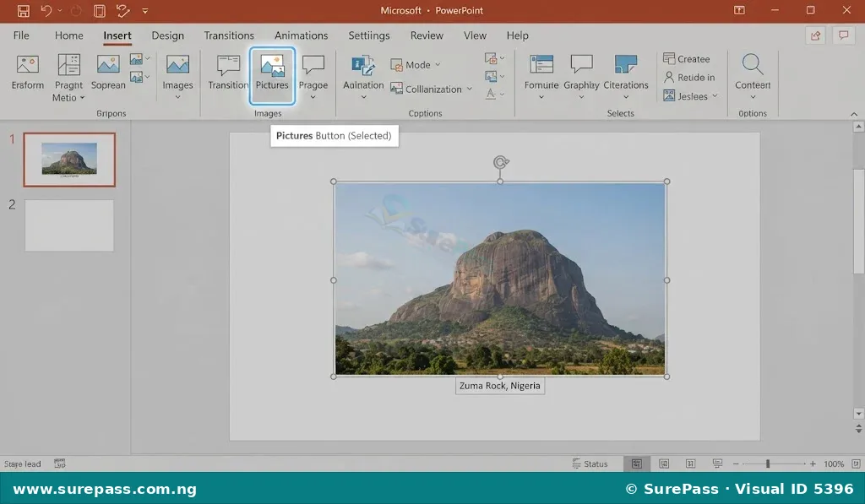The image size is (865, 504).
Task: Click the Redo icon in quick access toolbar
Action: (75, 10)
